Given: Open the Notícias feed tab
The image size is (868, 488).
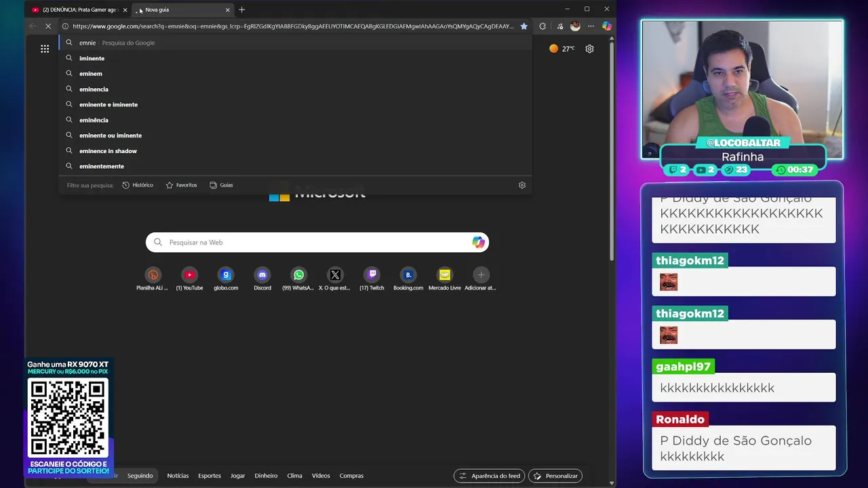Looking at the screenshot, I should [178, 476].
